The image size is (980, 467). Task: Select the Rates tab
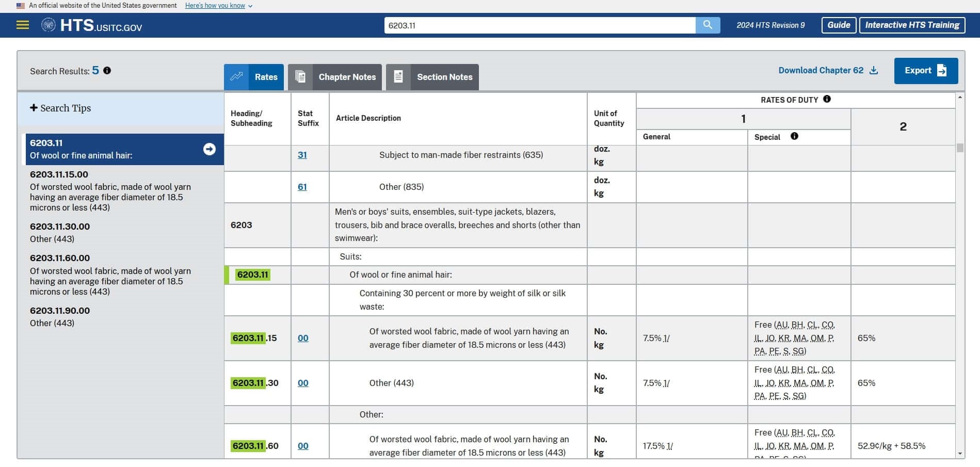tap(254, 77)
